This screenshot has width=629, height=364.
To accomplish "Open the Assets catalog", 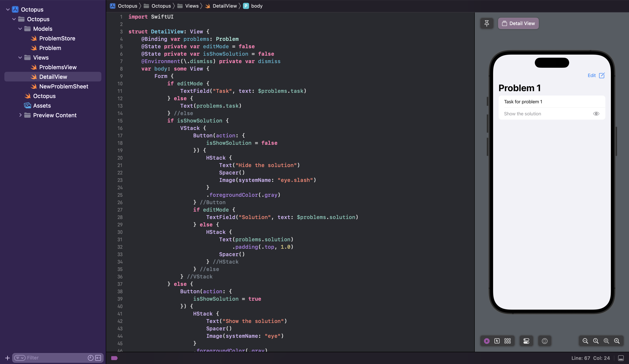I will [42, 105].
